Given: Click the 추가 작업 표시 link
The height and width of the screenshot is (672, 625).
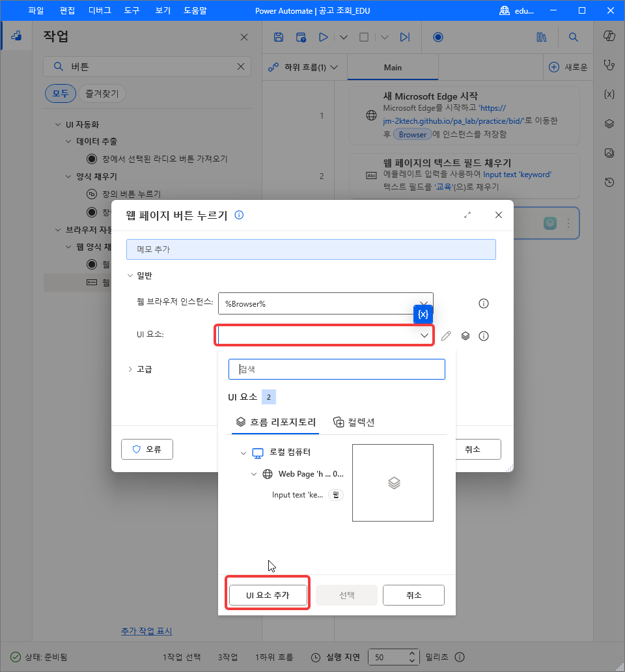Looking at the screenshot, I should [146, 631].
